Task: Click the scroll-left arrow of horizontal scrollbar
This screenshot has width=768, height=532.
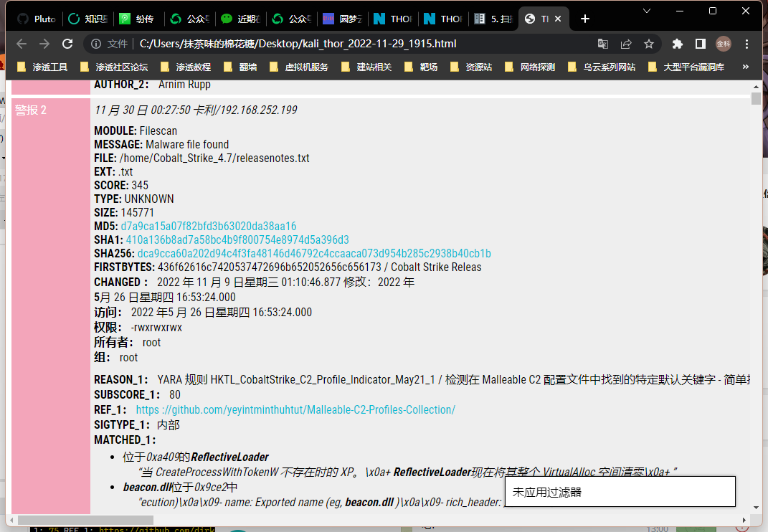Action: 11,520
